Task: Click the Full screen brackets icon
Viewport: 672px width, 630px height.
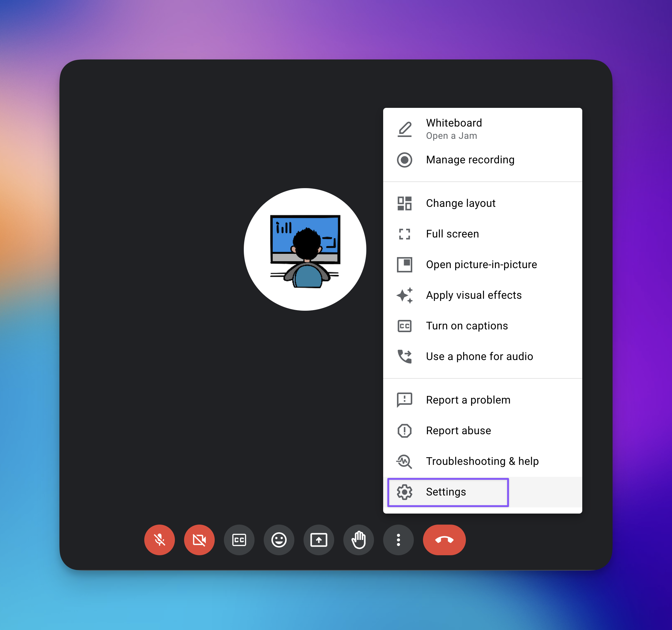Action: click(x=404, y=234)
